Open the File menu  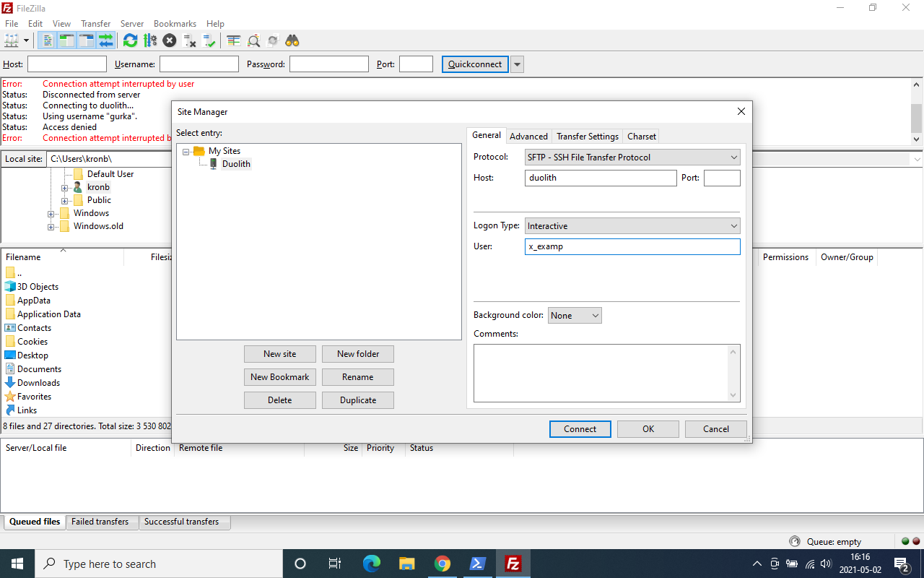[x=12, y=24]
